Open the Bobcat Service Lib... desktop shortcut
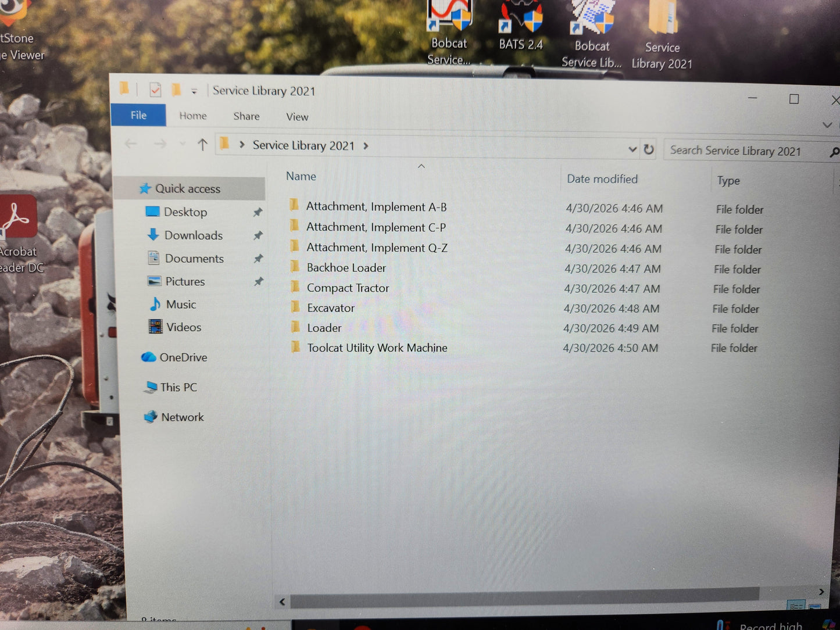 click(x=591, y=34)
